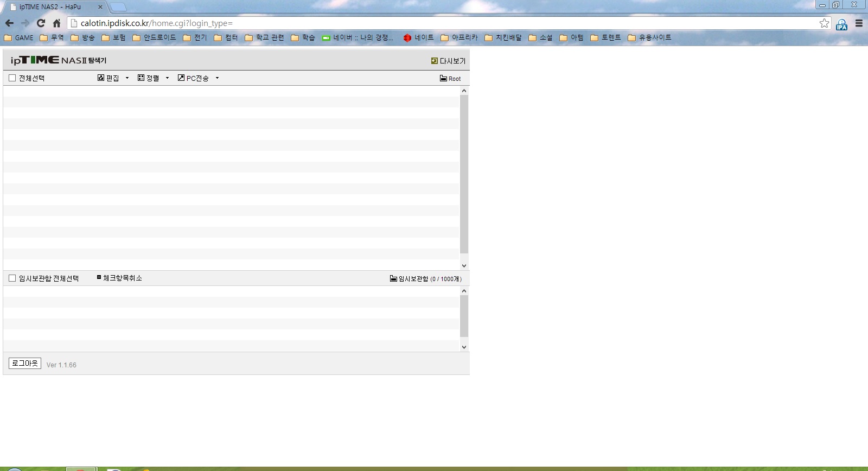Click the file list scrollbar down arrow
Viewport: 868px width, 471px height.
pyautogui.click(x=464, y=265)
